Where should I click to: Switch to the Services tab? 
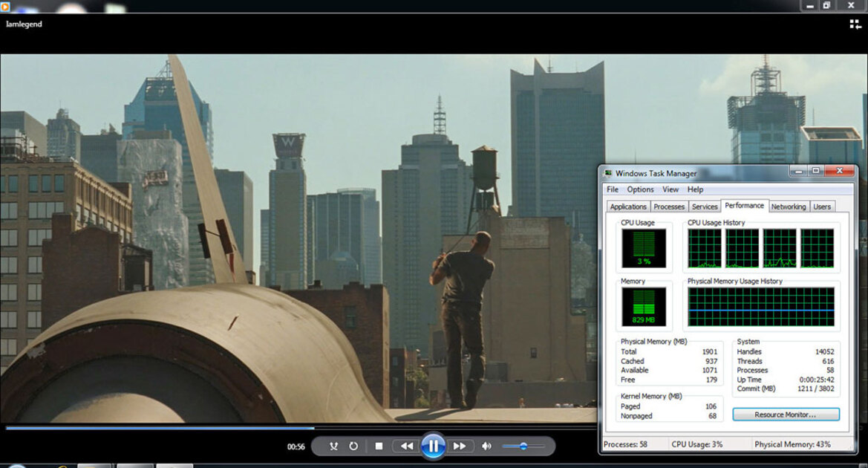(705, 207)
